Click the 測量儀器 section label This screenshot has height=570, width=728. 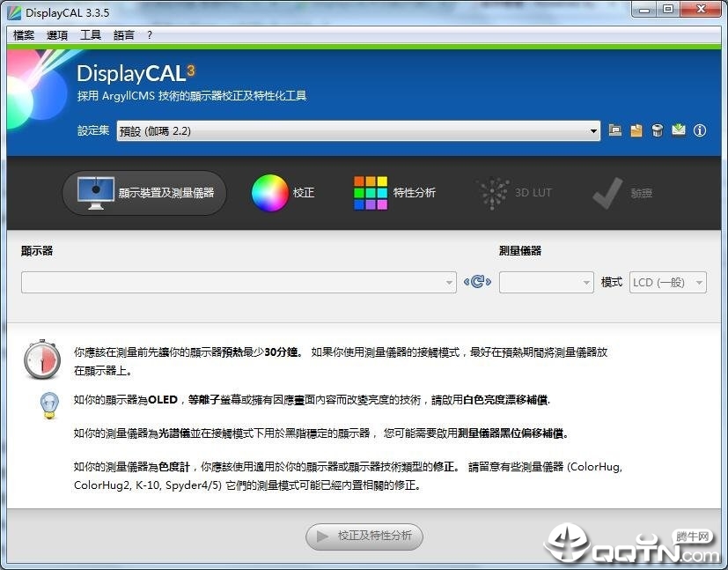coord(520,251)
